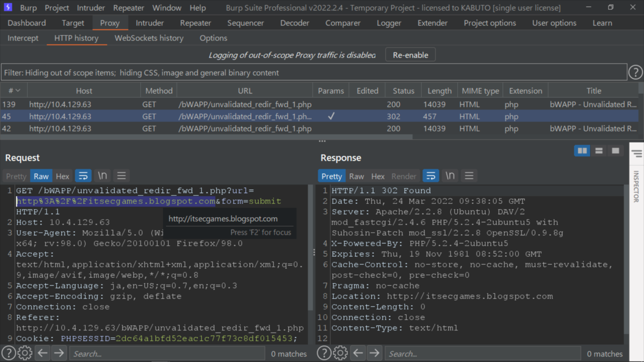The height and width of the screenshot is (362, 644).
Task: Click the Params column header
Action: [x=331, y=91]
